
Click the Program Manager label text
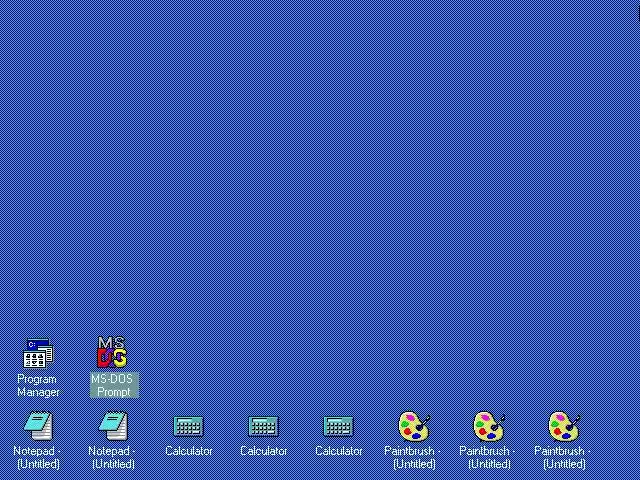point(38,385)
